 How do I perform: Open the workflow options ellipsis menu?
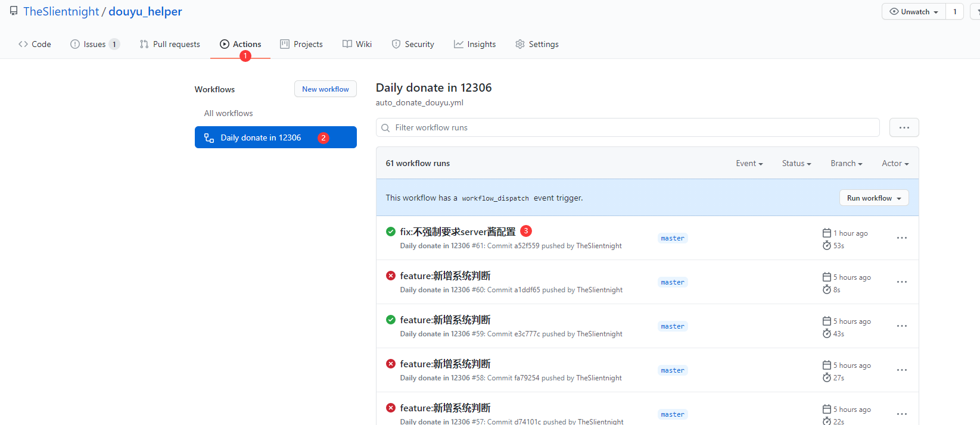(x=904, y=127)
